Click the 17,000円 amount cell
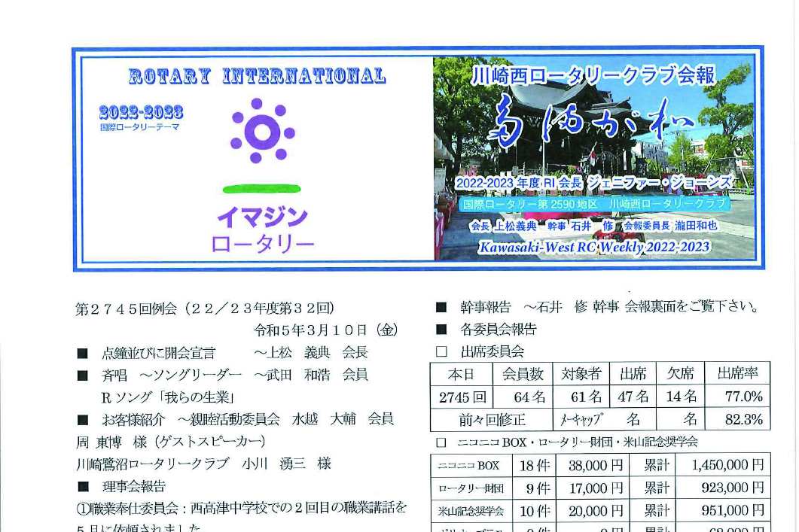Image resolution: width=799 pixels, height=532 pixels. [x=592, y=488]
